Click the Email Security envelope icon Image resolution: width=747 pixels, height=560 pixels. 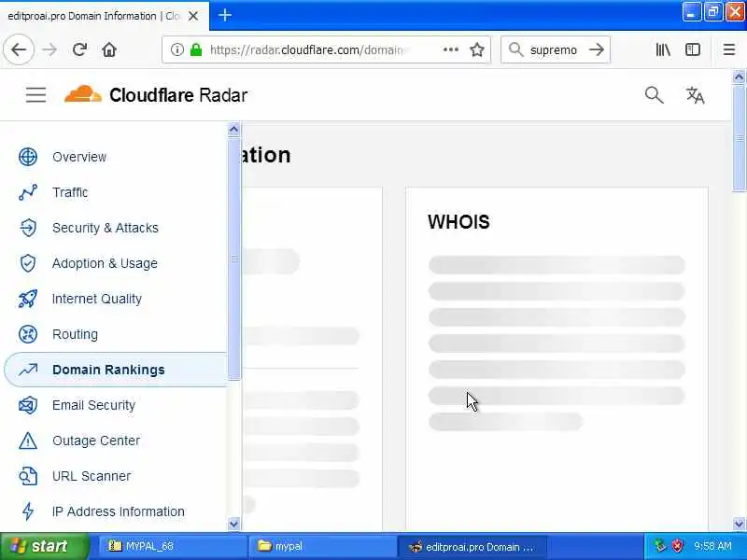28,405
